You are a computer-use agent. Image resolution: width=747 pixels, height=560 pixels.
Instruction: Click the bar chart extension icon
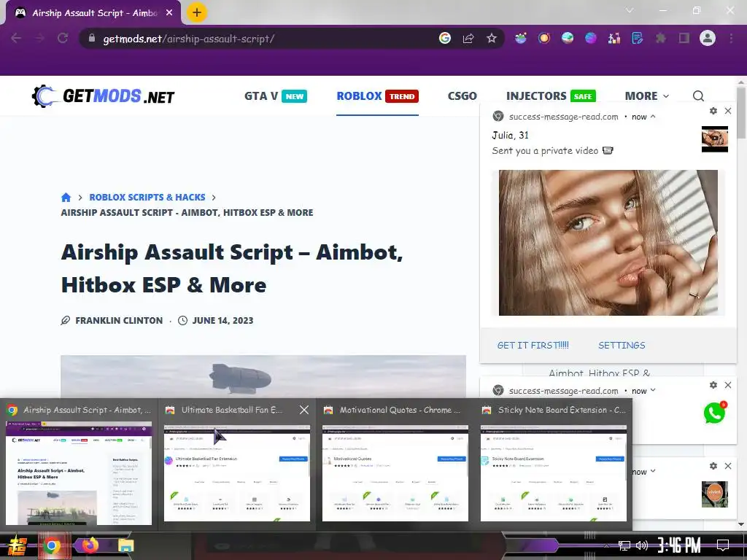pyautogui.click(x=614, y=38)
